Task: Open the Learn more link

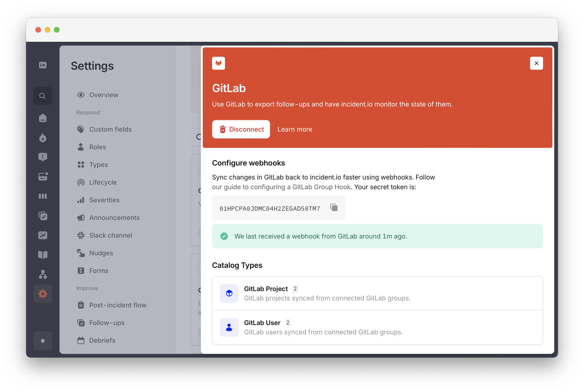Action: click(x=295, y=129)
